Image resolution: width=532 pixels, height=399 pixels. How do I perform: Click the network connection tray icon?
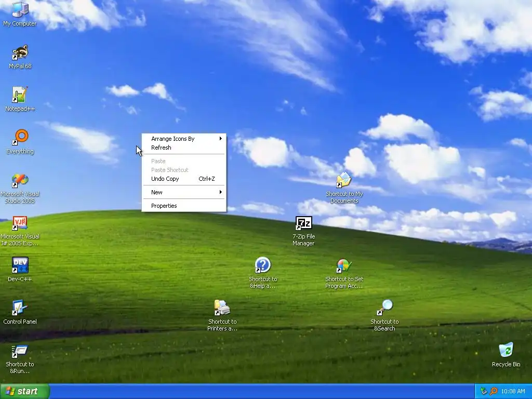click(x=484, y=391)
